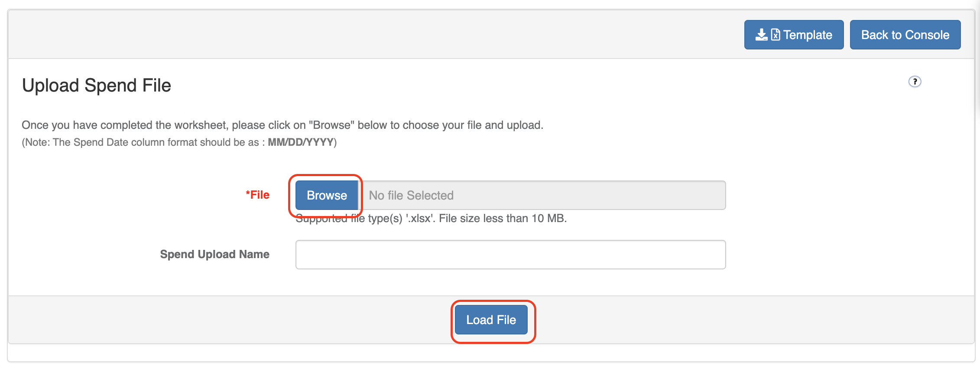Click the 'Once you have completed' instruction sentence
The width and height of the screenshot is (980, 380).
coord(282,125)
